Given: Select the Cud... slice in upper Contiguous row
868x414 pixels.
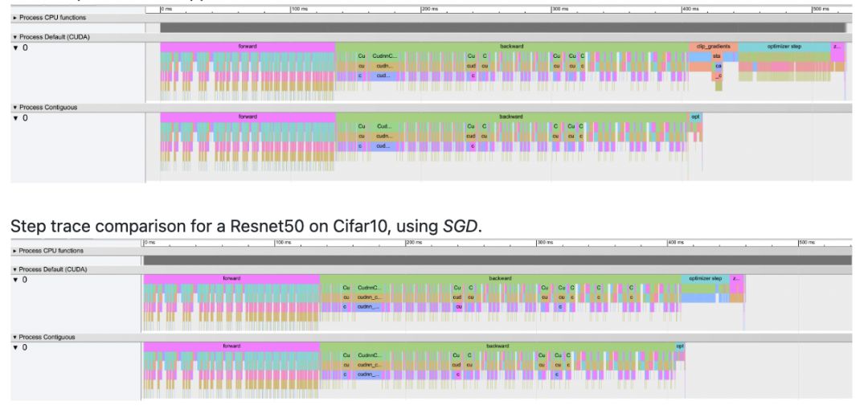Looking at the screenshot, I should 383,127.
